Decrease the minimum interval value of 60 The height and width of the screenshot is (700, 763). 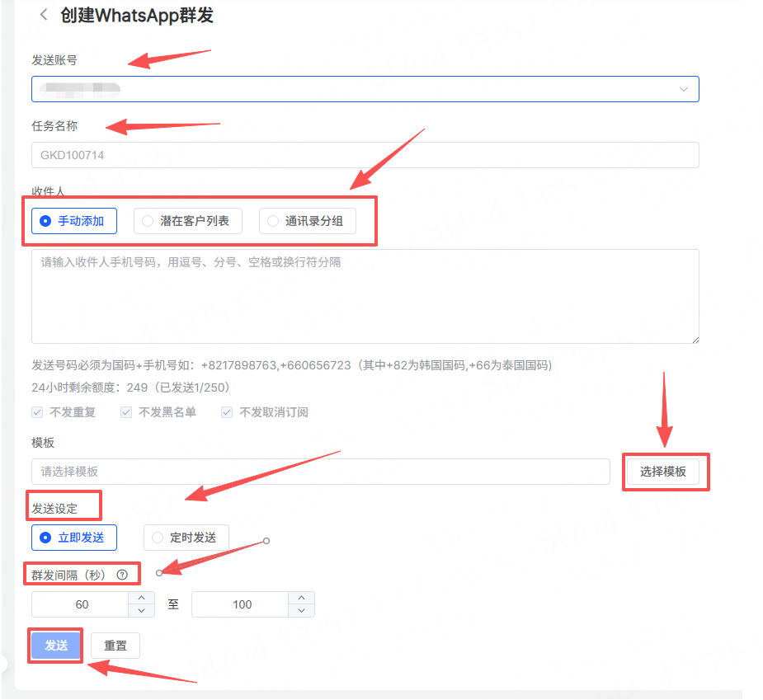click(x=142, y=611)
